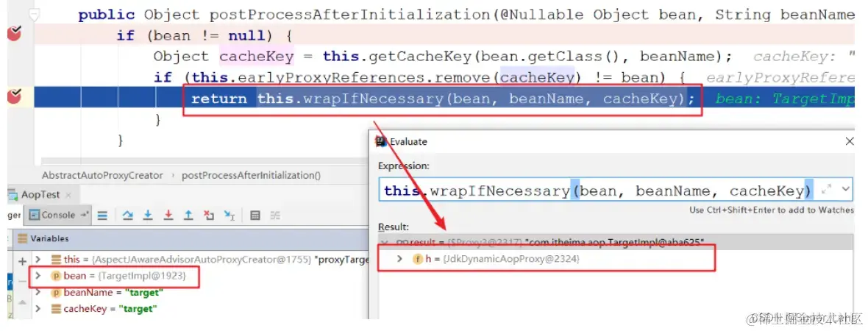Viewport: 868px width, 331px height.
Task: Expand the expression field to multiline mode
Action: coord(827,190)
